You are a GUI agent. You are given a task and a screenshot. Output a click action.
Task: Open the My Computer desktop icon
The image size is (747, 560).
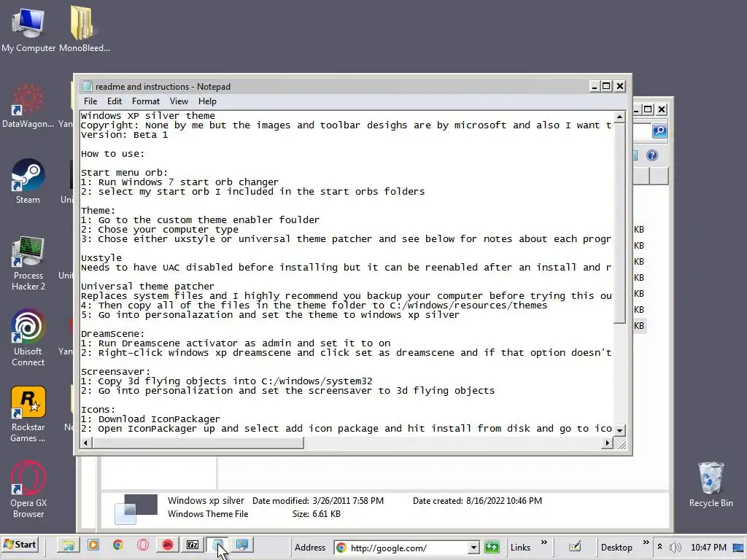pyautogui.click(x=28, y=29)
